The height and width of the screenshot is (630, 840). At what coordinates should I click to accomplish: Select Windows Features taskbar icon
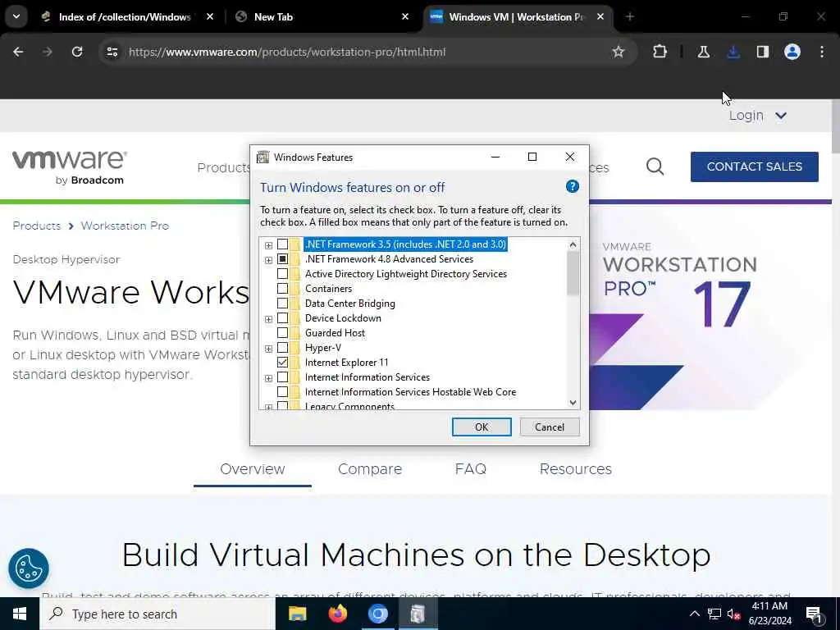point(418,614)
